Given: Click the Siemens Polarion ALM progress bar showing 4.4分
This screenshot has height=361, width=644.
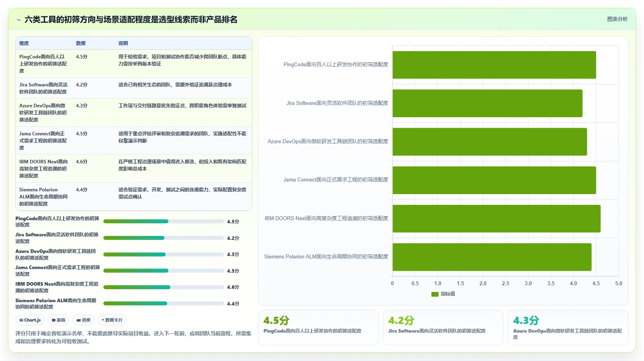Looking at the screenshot, I should tap(163, 303).
